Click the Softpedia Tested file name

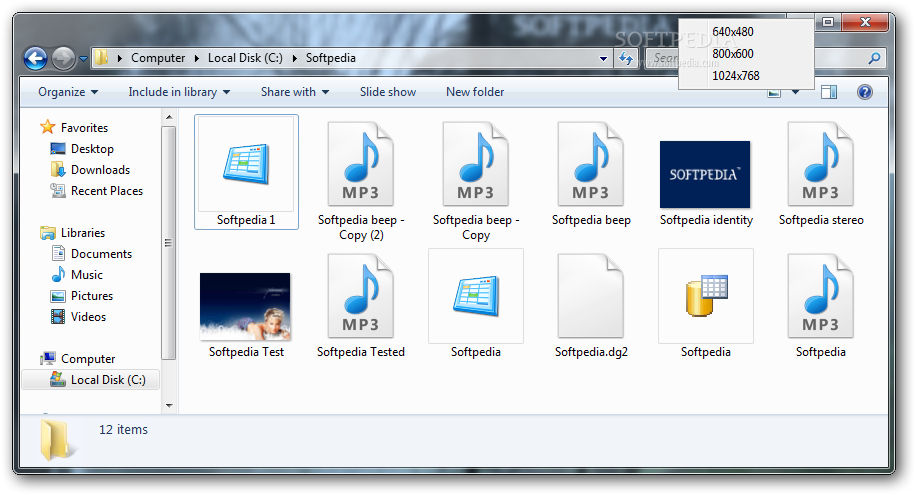[x=361, y=352]
